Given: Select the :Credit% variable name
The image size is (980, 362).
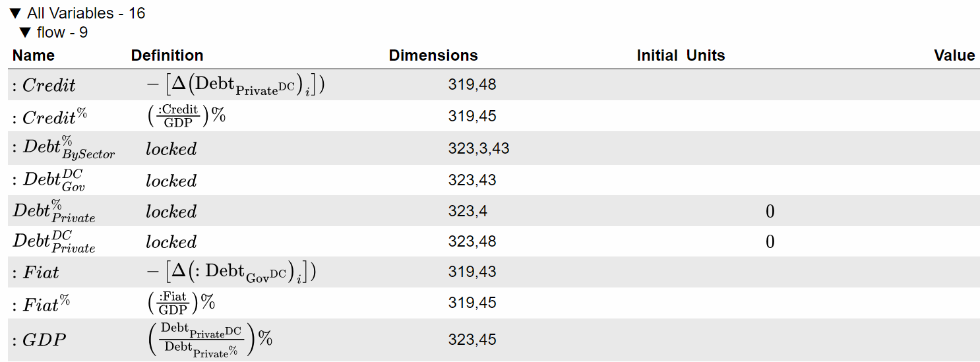Looking at the screenshot, I should (x=49, y=117).
